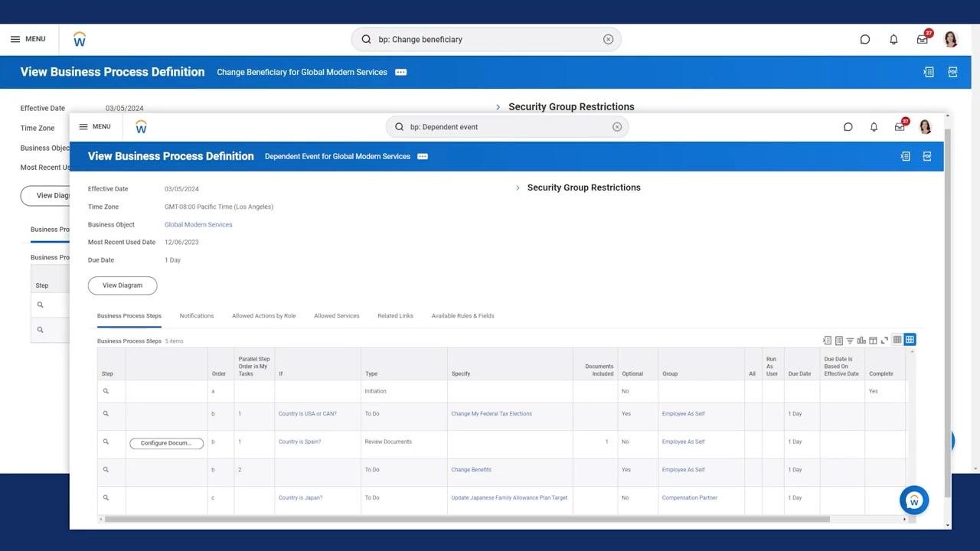Open Change My Federal Tax Elections link
Screen dimensions: 980x551
(x=492, y=414)
